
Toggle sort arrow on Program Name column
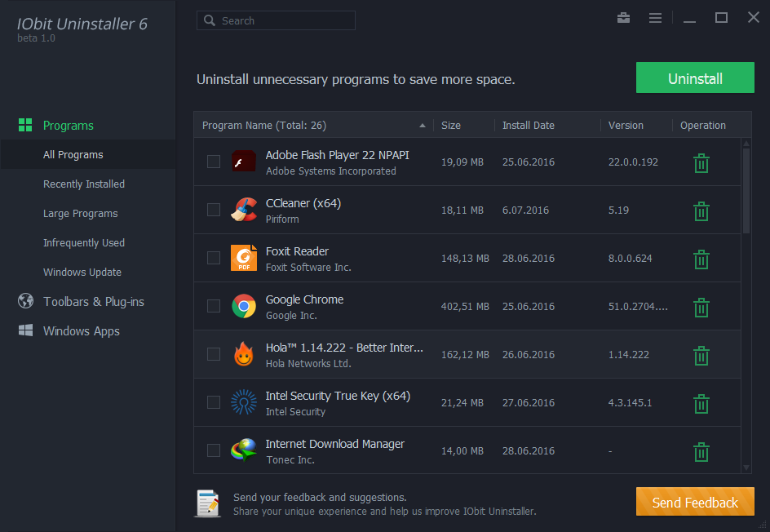[x=423, y=126]
